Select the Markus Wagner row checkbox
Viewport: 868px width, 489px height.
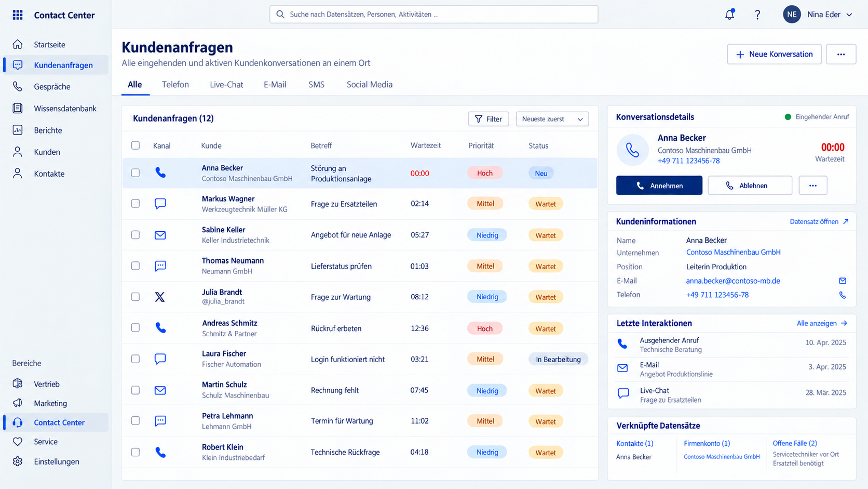click(135, 204)
